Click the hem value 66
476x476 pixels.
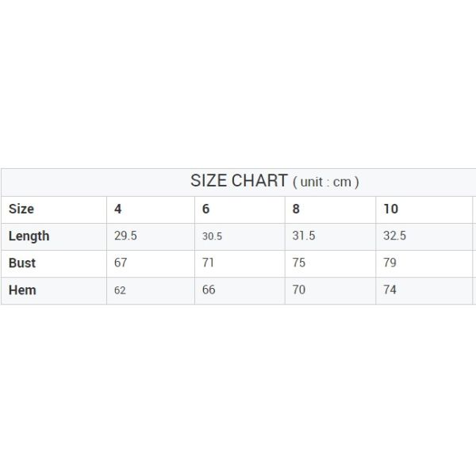[209, 290]
